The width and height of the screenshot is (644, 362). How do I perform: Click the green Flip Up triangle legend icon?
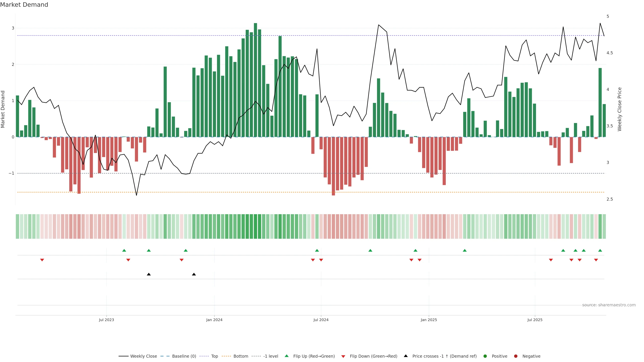[x=287, y=356]
